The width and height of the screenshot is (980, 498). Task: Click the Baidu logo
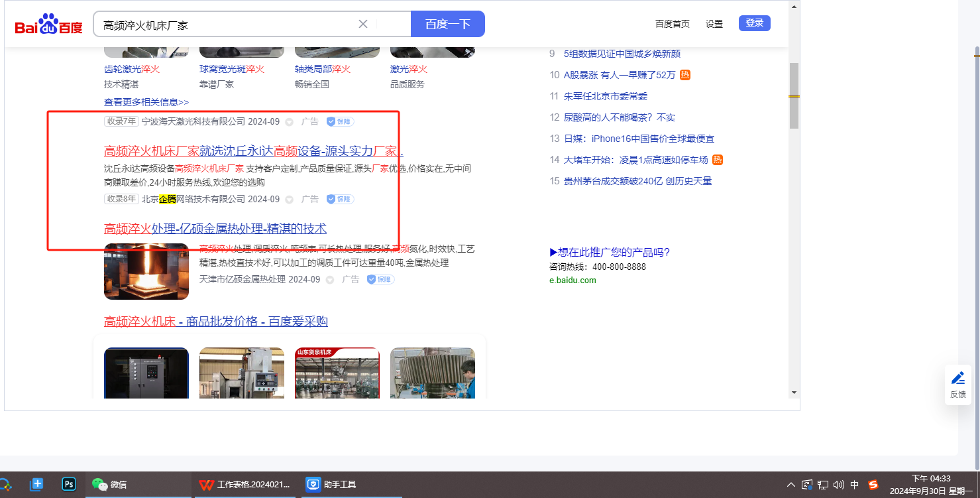click(49, 25)
